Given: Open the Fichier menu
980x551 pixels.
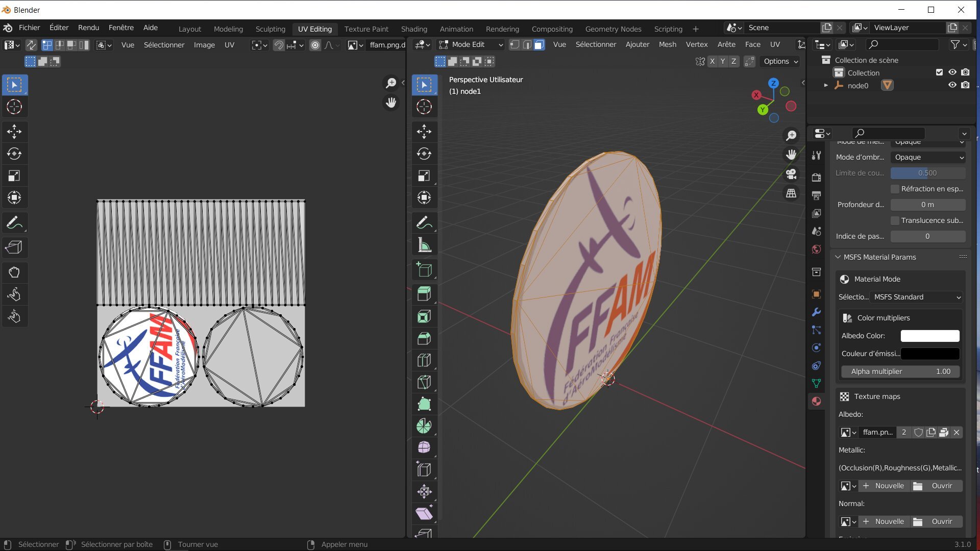Looking at the screenshot, I should [29, 28].
